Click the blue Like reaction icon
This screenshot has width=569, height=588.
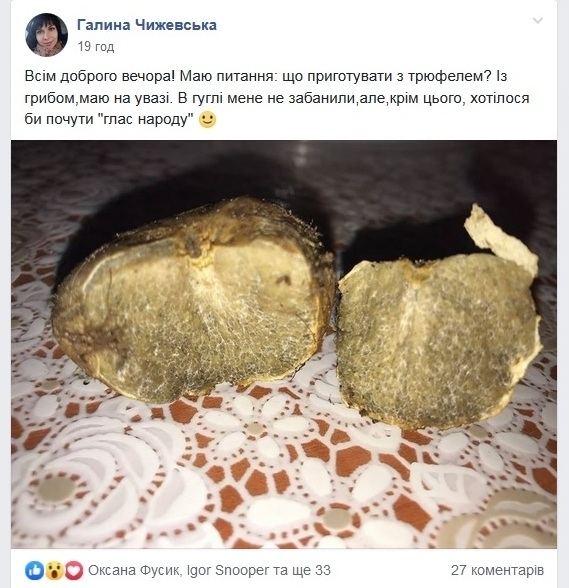[x=35, y=570]
